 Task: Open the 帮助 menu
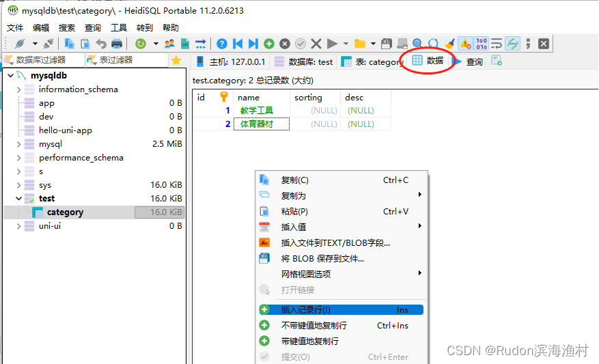(x=170, y=27)
